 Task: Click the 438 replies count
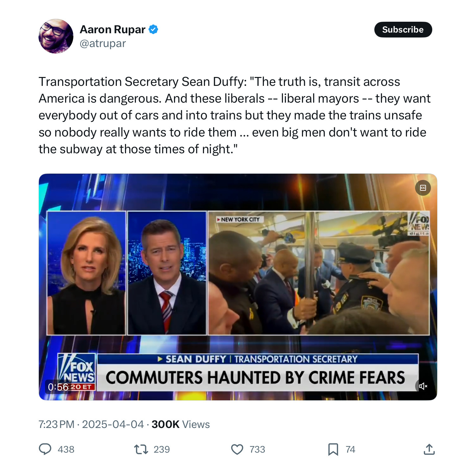point(66,449)
